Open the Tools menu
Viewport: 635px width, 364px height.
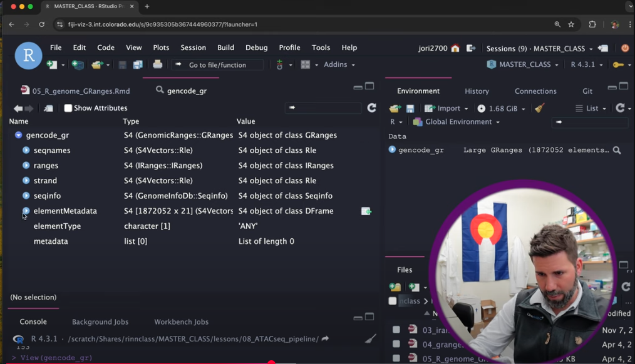coord(321,48)
